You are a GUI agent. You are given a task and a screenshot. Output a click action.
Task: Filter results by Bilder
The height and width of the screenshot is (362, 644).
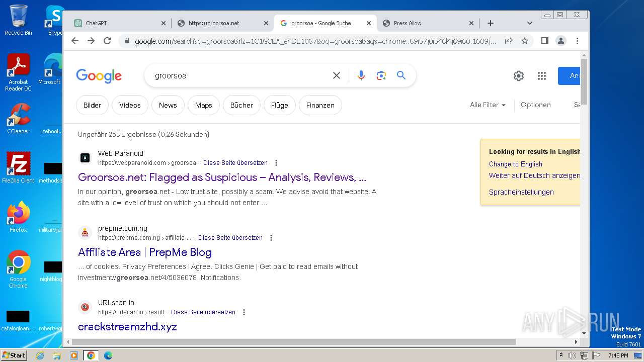[92, 105]
